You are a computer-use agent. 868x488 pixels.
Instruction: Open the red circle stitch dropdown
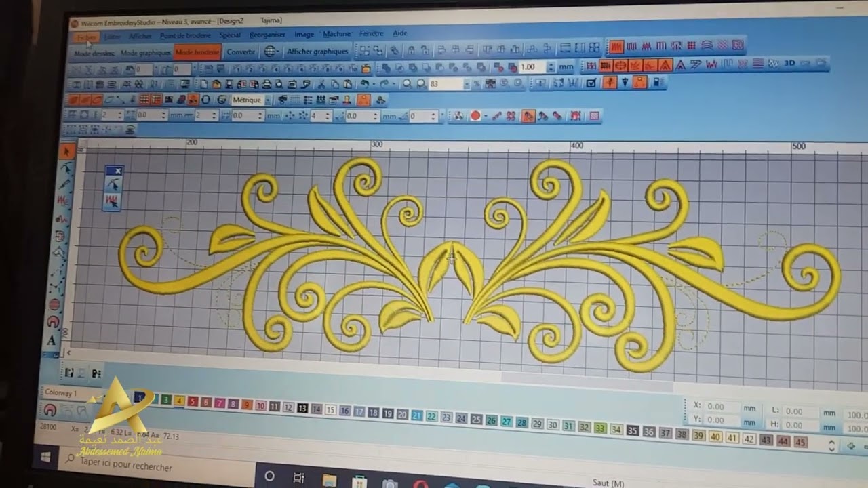tap(486, 116)
